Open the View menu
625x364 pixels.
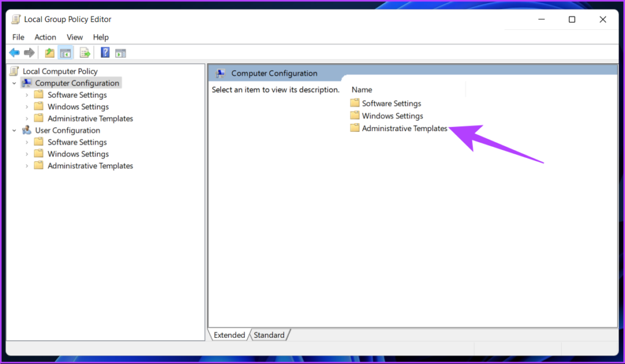(74, 37)
